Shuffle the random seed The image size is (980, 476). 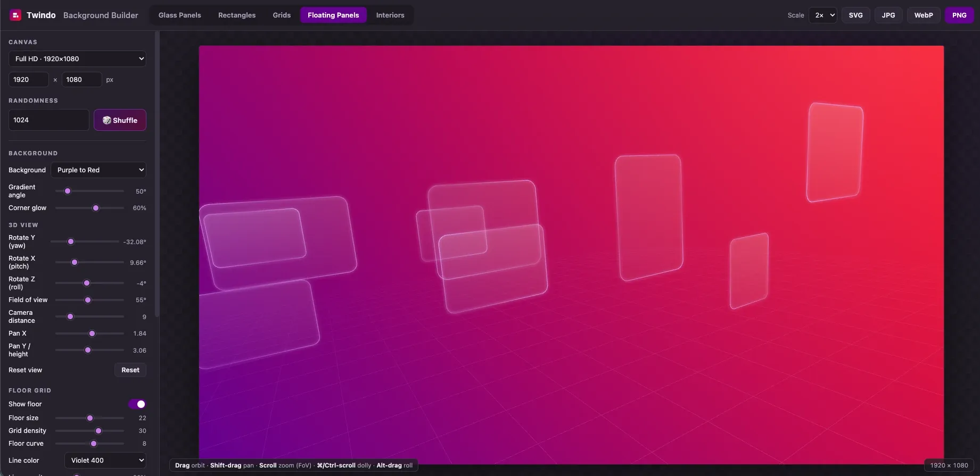point(120,120)
